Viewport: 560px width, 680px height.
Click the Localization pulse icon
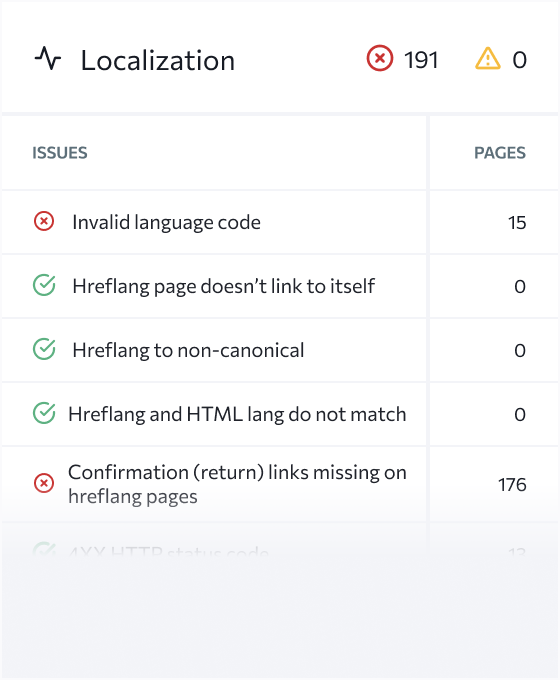click(x=48, y=59)
